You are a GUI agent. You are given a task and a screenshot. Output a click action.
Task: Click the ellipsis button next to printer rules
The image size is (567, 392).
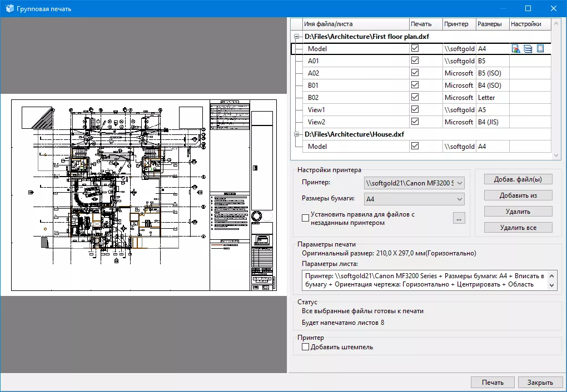click(459, 219)
